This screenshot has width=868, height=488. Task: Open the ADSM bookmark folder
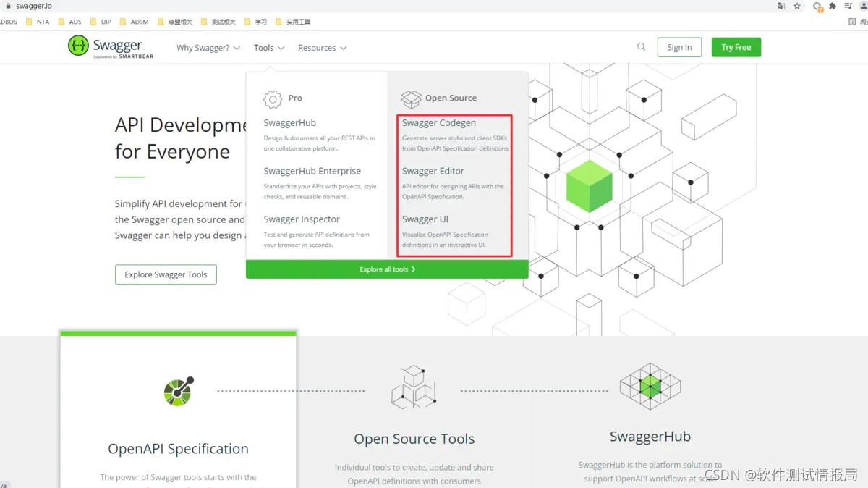coord(134,22)
